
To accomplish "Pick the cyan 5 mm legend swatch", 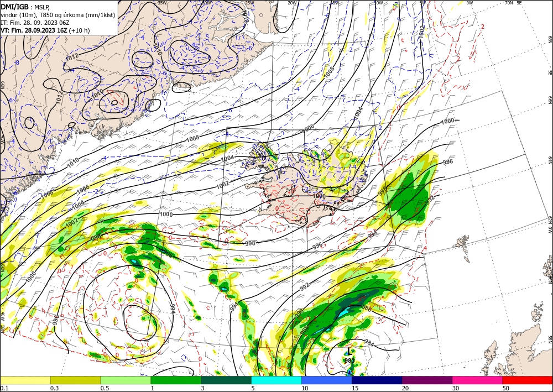I will (x=276, y=380).
